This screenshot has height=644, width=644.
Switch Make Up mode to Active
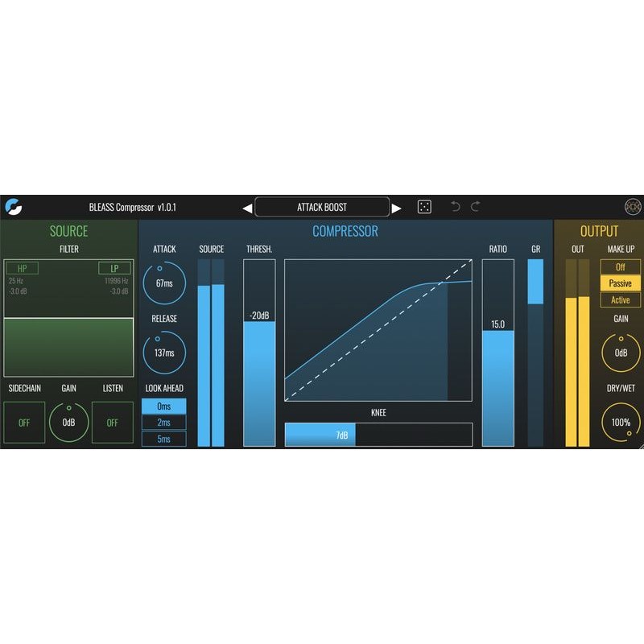tap(620, 299)
